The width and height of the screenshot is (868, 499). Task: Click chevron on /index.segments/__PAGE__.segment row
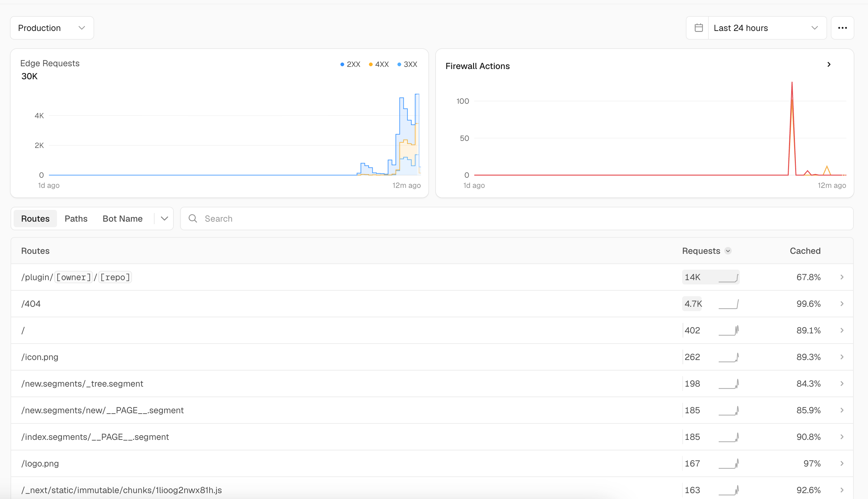842,436
